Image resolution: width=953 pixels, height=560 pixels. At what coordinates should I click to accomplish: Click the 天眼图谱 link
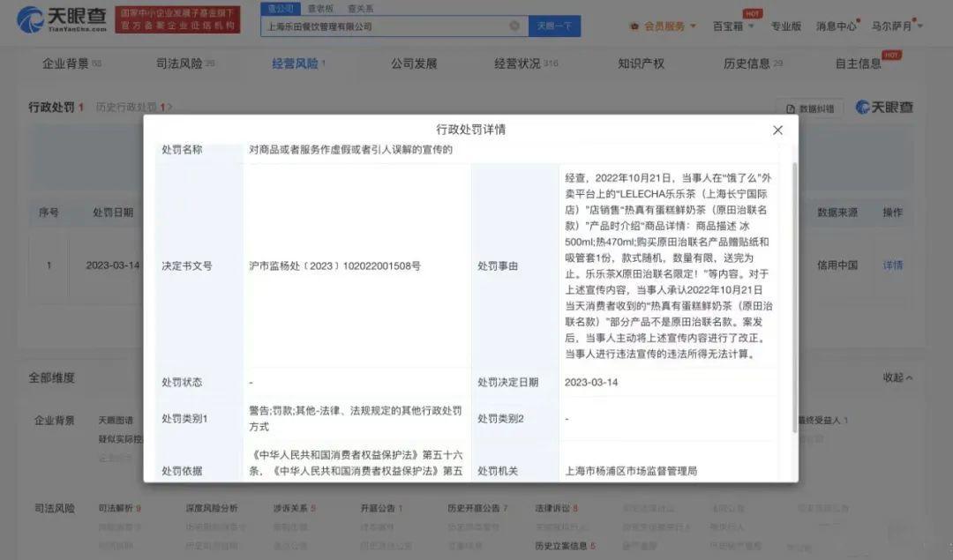coord(116,420)
